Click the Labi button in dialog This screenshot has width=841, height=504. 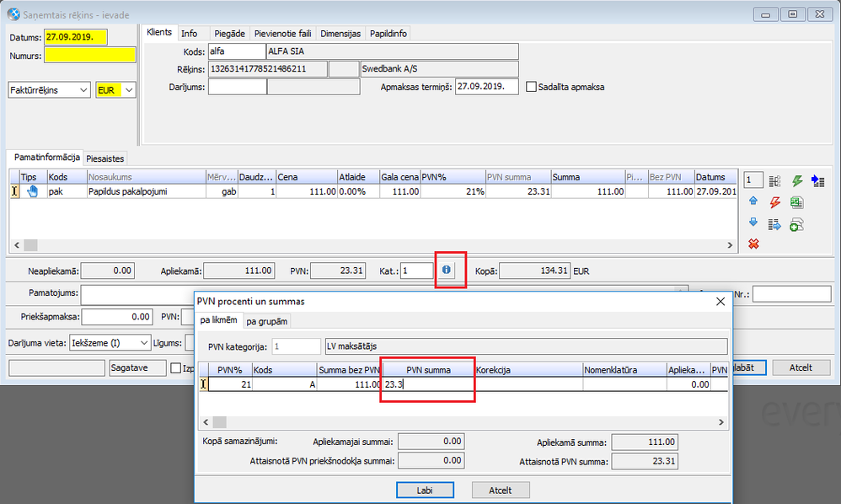[425, 490]
